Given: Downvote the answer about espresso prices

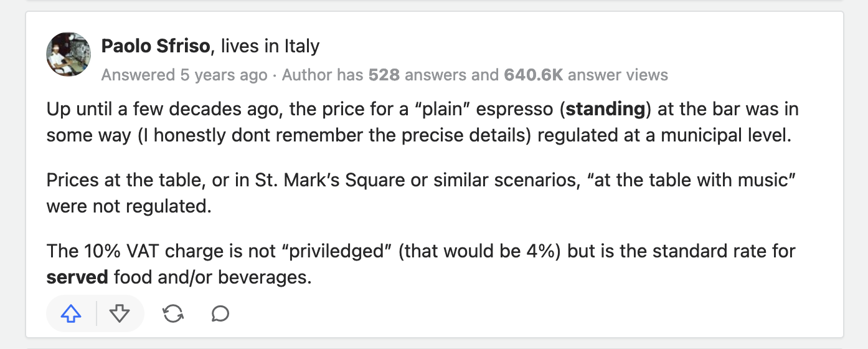Looking at the screenshot, I should pos(119,314).
